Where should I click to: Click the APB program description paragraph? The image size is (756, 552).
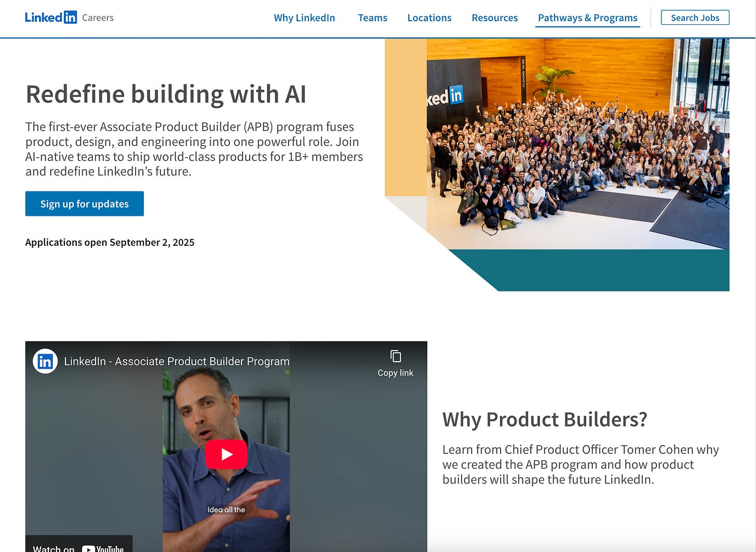click(x=194, y=149)
